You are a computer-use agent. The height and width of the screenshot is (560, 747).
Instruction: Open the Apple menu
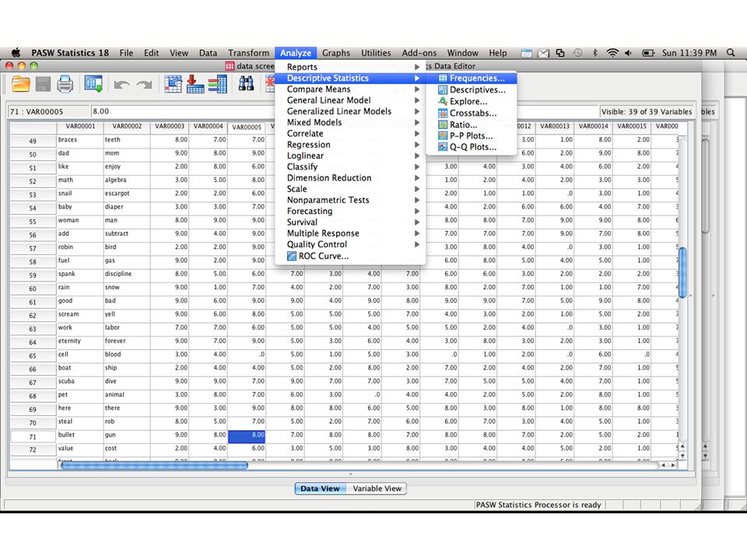pyautogui.click(x=16, y=53)
